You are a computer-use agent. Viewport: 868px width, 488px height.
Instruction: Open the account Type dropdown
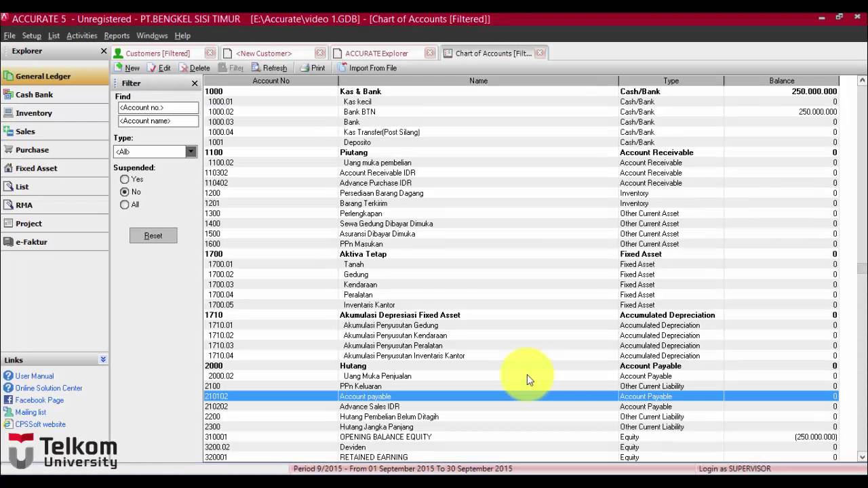click(190, 151)
